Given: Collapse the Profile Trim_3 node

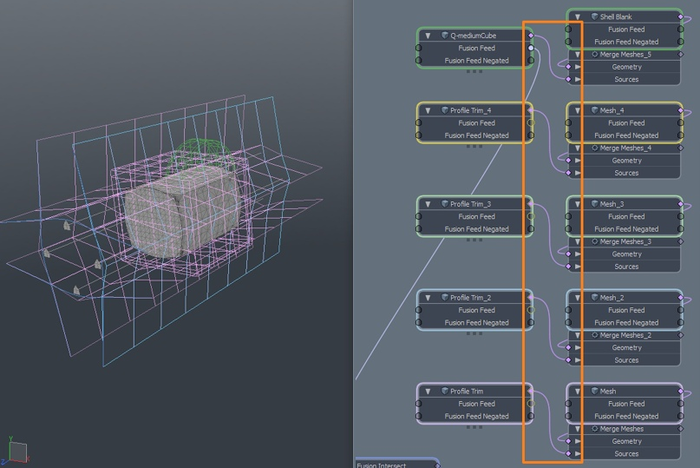Looking at the screenshot, I should (x=427, y=204).
